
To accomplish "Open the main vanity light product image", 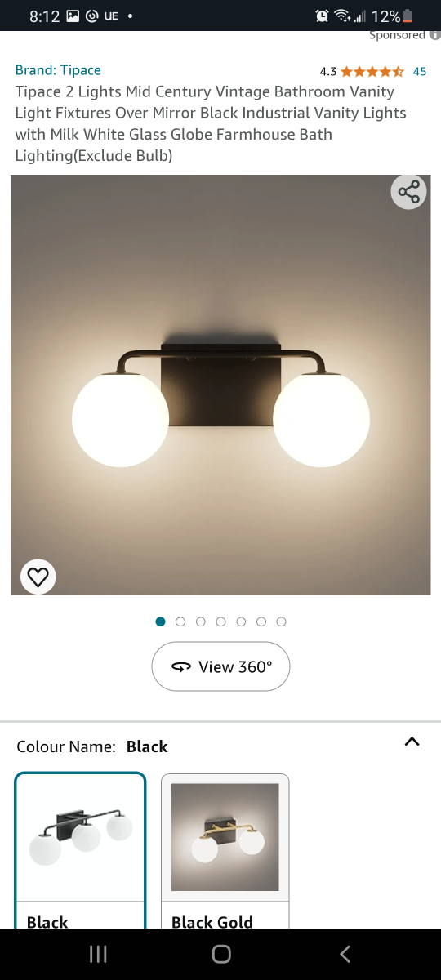I will point(220,385).
